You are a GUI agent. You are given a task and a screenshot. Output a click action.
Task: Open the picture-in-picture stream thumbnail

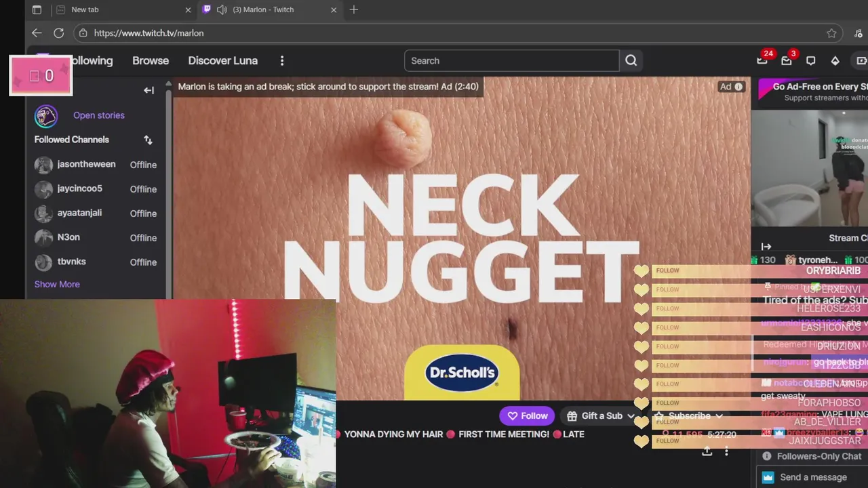coord(810,168)
